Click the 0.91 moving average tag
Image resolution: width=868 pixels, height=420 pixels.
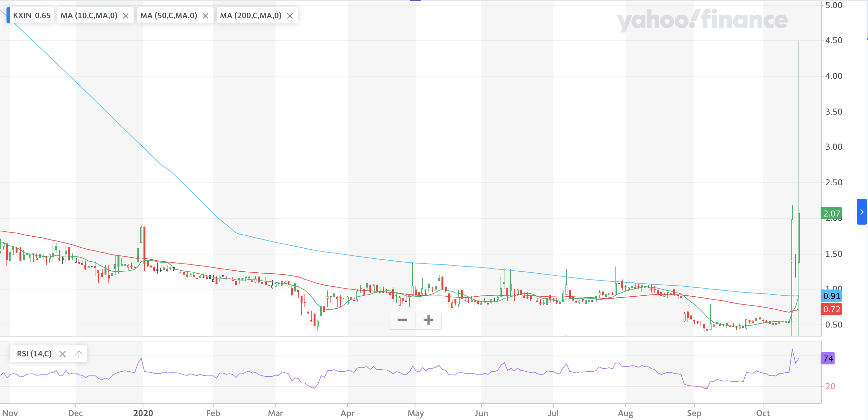pos(831,296)
